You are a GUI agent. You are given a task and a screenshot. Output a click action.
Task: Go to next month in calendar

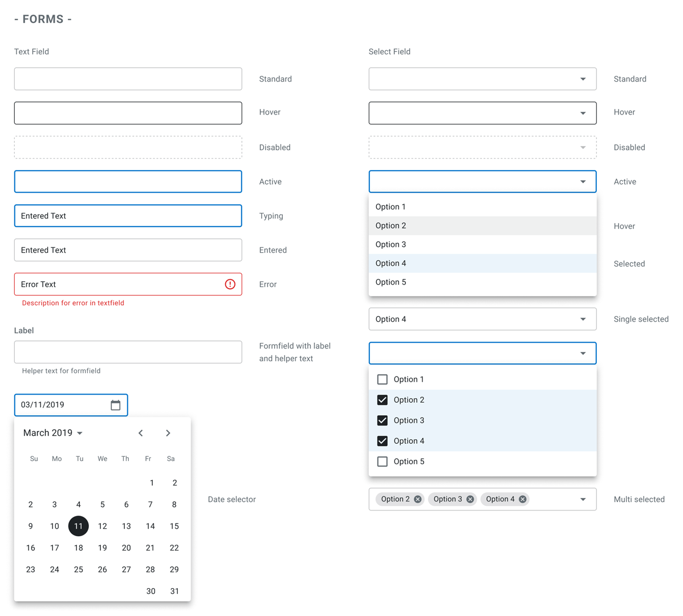(168, 433)
